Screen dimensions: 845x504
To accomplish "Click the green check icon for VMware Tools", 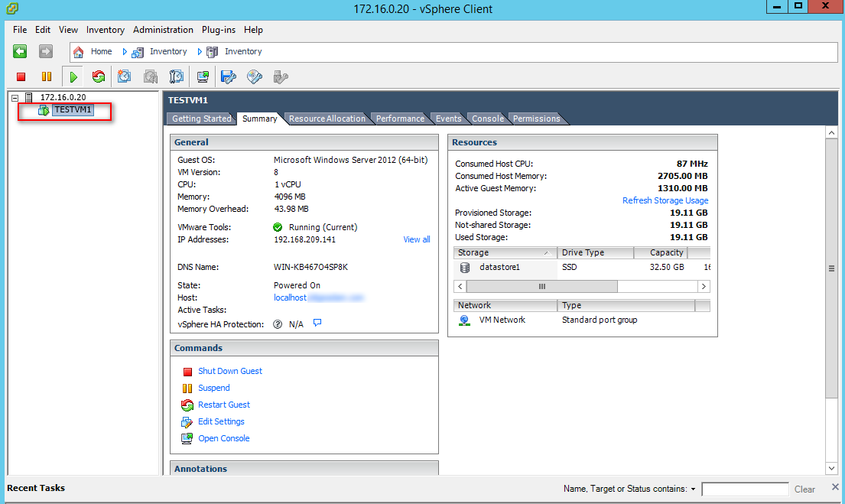I will click(x=278, y=227).
